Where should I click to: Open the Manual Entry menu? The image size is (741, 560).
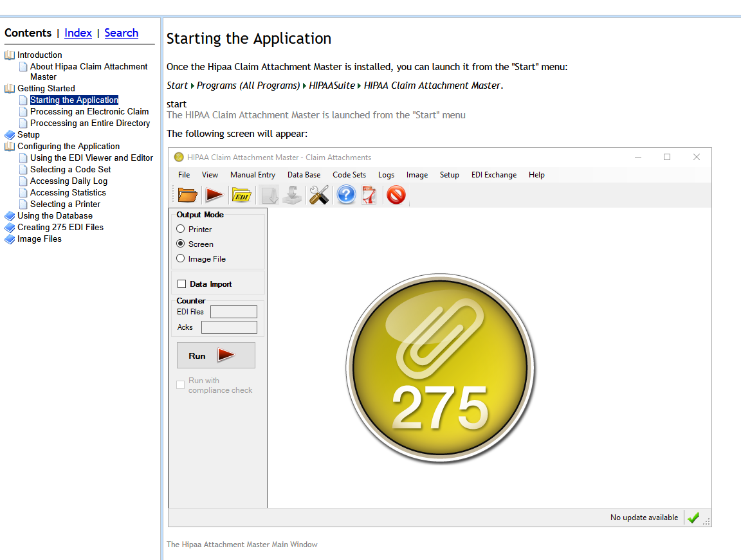pyautogui.click(x=253, y=175)
